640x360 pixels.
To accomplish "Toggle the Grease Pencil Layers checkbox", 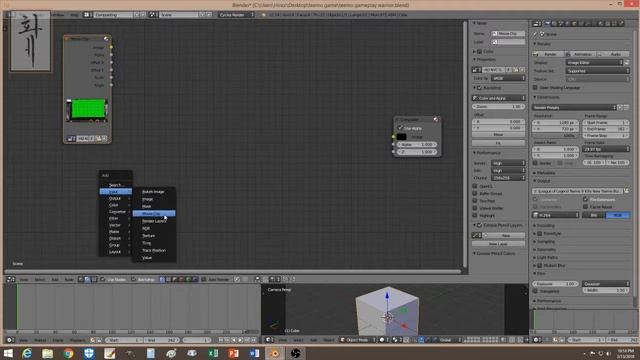I will pyautogui.click(x=480, y=225).
